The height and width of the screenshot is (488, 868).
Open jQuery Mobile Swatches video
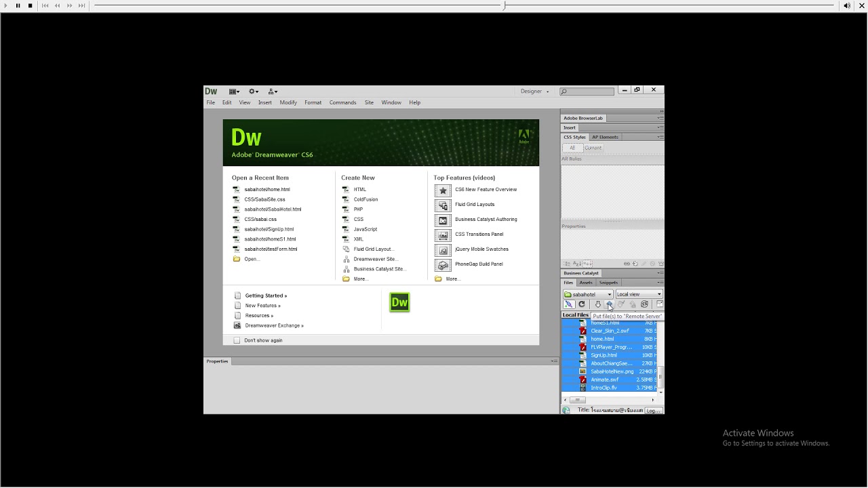pos(481,249)
